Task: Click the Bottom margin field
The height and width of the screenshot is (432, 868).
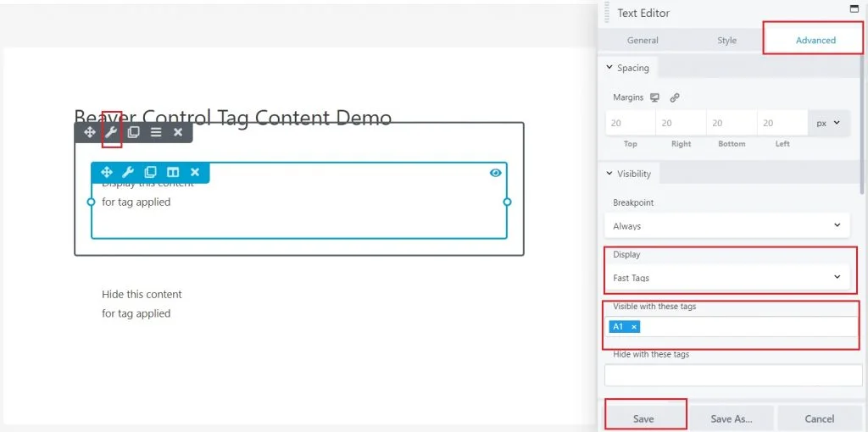Action: [x=732, y=123]
